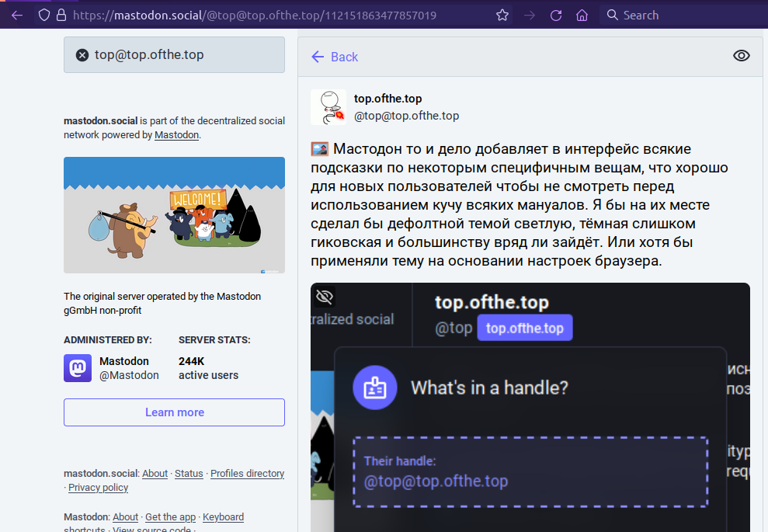Go back with the browser back arrow
This screenshot has height=532, width=768.
pyautogui.click(x=17, y=16)
